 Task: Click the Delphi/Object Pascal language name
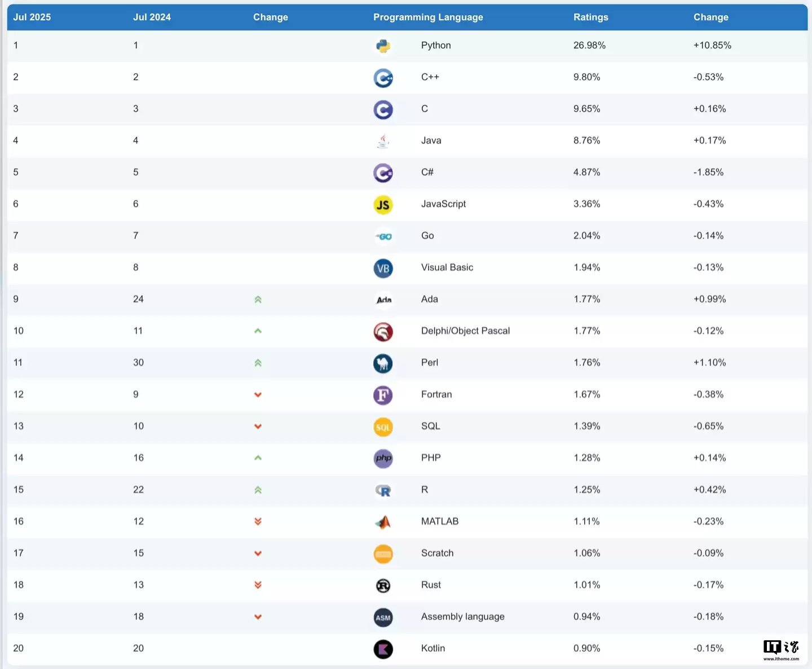tap(465, 331)
